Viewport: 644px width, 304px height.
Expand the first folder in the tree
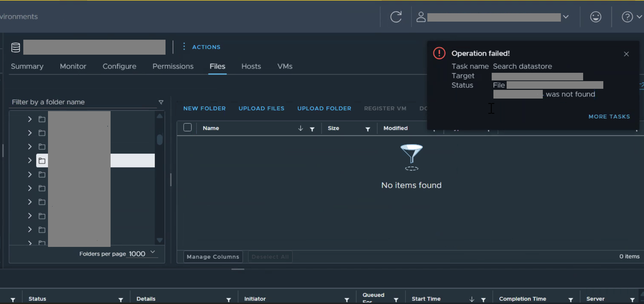tap(30, 119)
